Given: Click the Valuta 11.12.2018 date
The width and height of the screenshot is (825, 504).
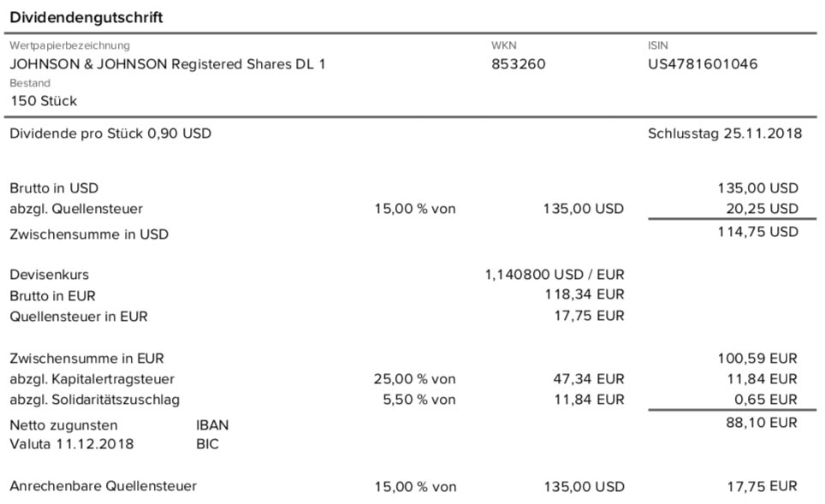Looking at the screenshot, I should pyautogui.click(x=72, y=444).
